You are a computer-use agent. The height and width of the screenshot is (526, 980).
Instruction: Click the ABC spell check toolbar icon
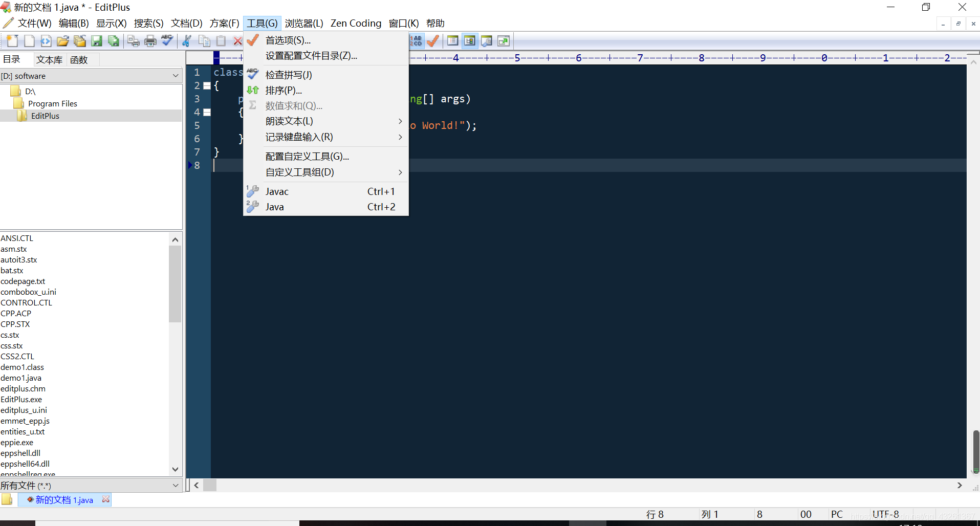tap(167, 41)
